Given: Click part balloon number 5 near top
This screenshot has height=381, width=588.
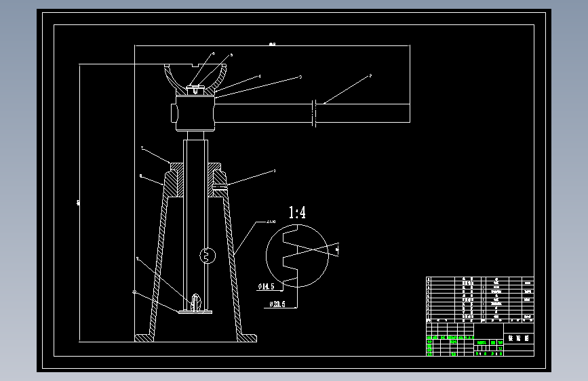Looking at the screenshot, I should tap(231, 55).
